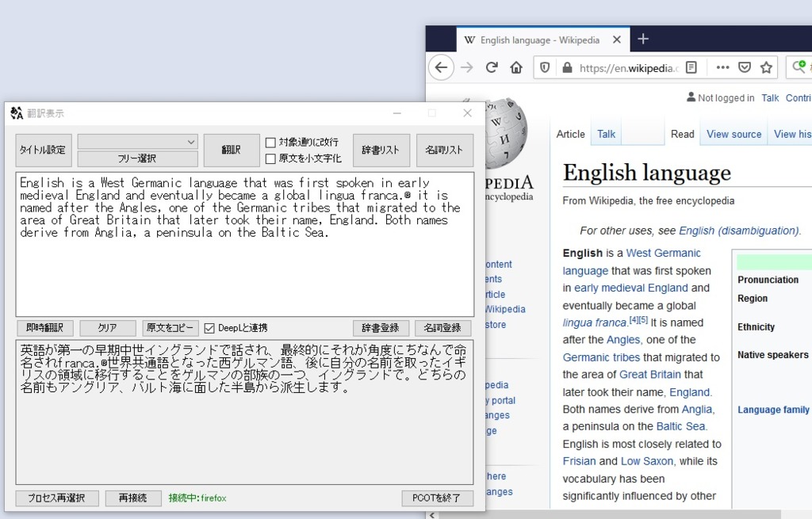The image size is (812, 519).
Task: Open the Talk link beside Not logged in
Action: (770, 97)
